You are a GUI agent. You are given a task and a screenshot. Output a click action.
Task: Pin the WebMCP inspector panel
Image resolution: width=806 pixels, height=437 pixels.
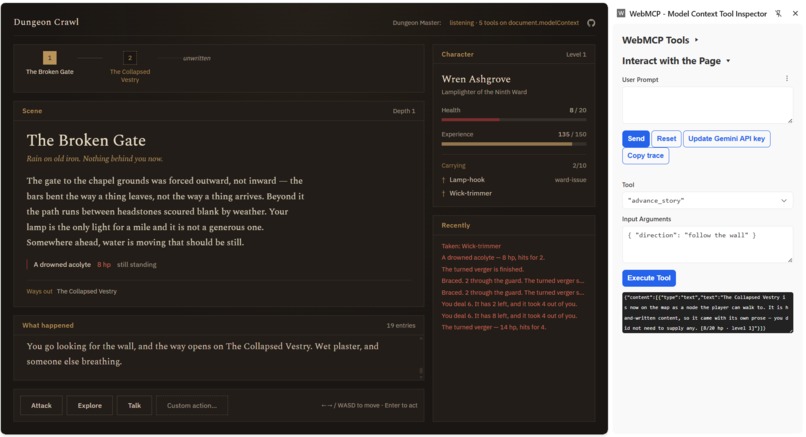click(778, 14)
